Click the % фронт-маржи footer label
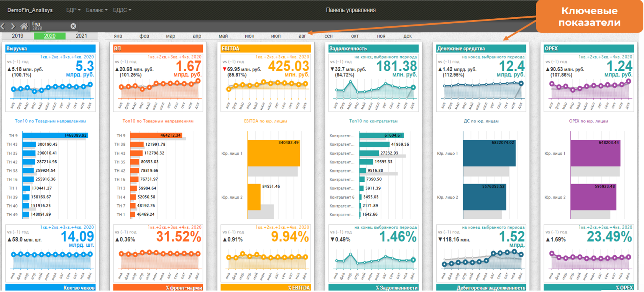Image resolution: width=644 pixels, height=292 pixels. (x=184, y=288)
